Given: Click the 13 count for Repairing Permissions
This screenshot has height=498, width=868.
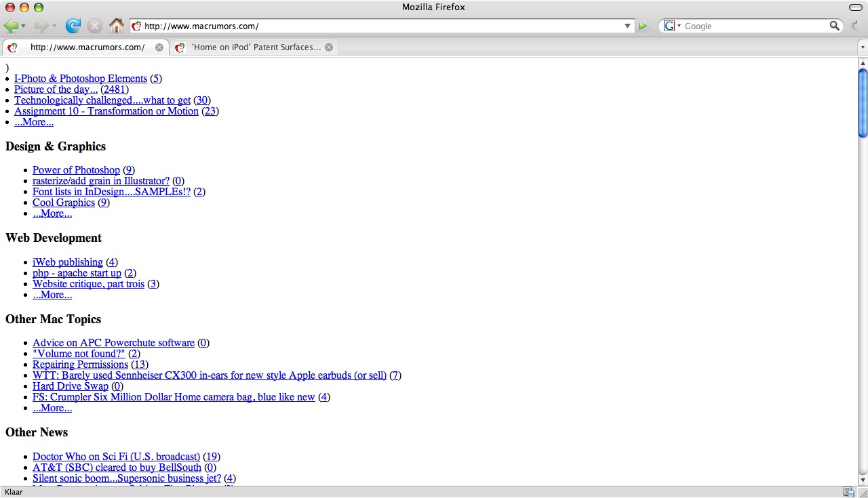Looking at the screenshot, I should [140, 365].
